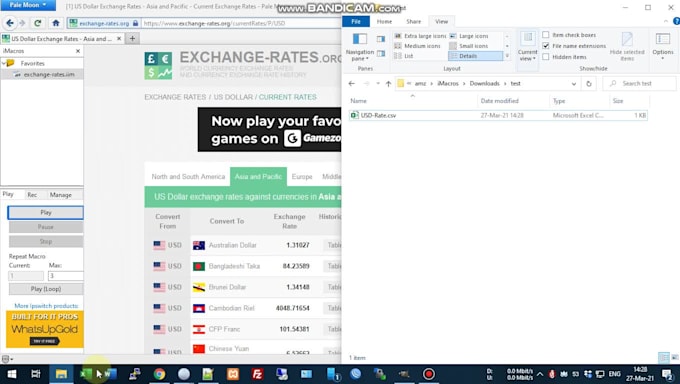Select Europe region tab
Screen dimensions: 680x384
pyautogui.click(x=302, y=177)
